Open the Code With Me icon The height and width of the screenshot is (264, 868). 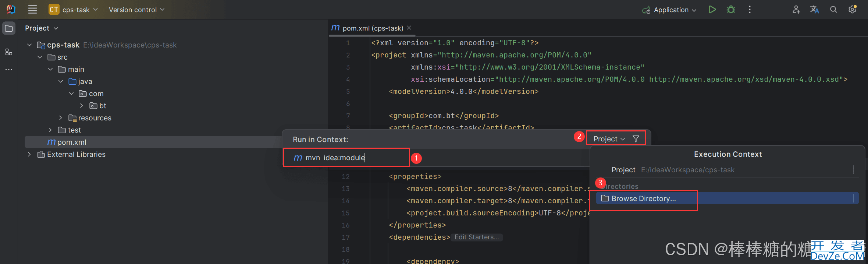tap(796, 10)
